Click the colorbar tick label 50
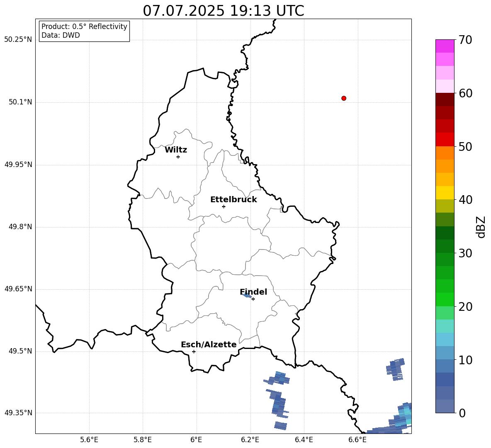491x448 pixels. point(465,147)
